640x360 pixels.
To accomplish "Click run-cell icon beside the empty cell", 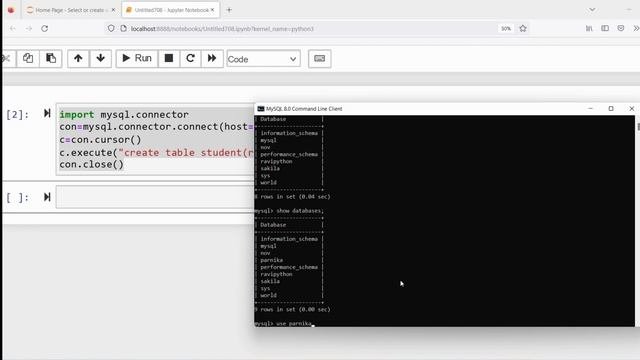I will (47, 197).
